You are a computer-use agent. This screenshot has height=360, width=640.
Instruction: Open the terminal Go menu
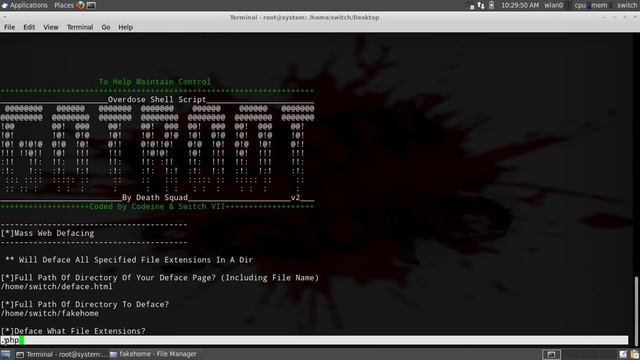tap(106, 27)
